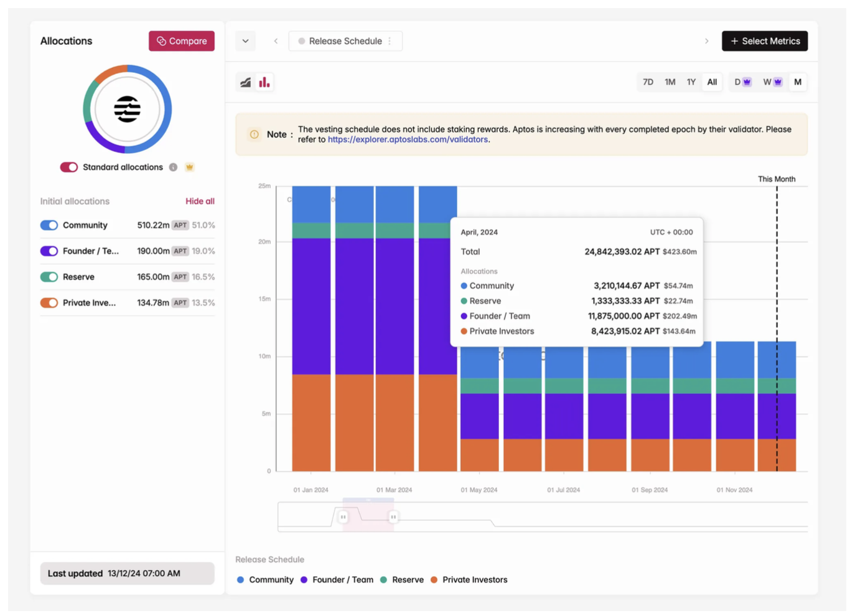
Task: Open the aptoslabs validators explorer link
Action: [x=408, y=139]
